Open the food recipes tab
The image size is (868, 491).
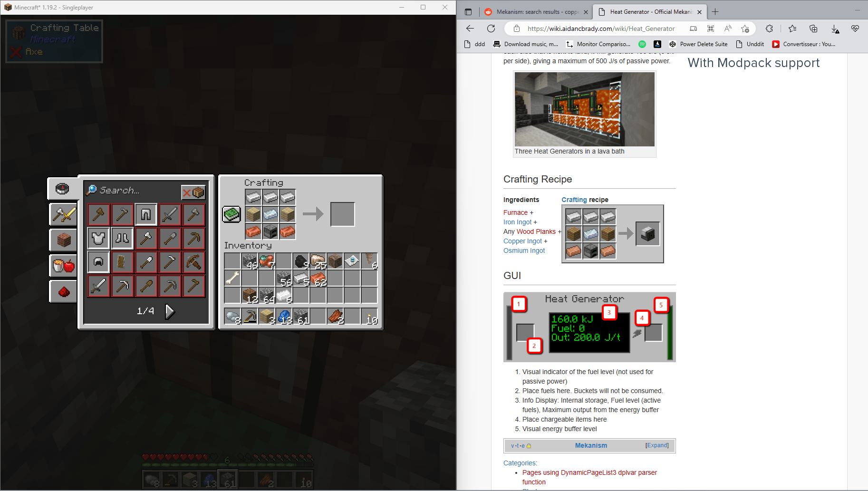[63, 265]
